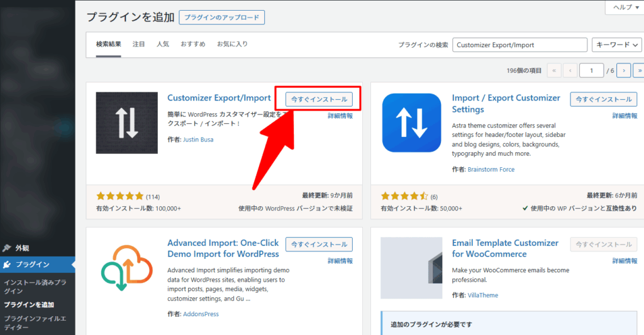Click the plugin icon beside プラグイン menu

click(7, 265)
